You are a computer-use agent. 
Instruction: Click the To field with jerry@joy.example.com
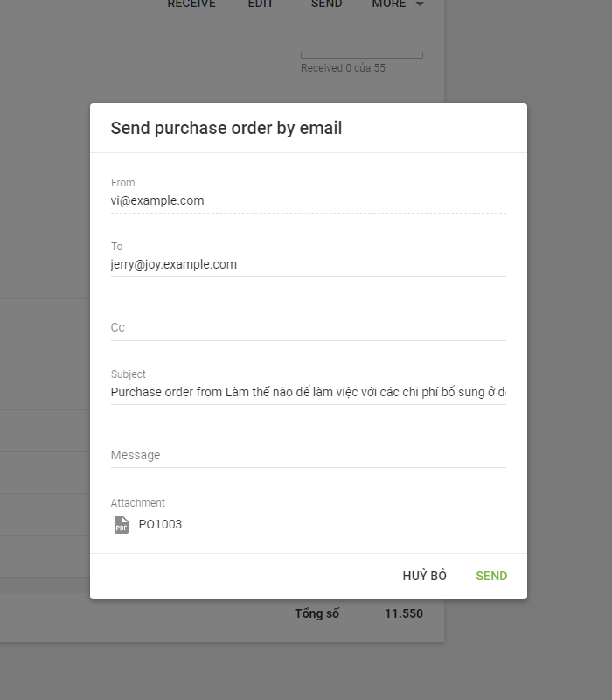tap(308, 264)
